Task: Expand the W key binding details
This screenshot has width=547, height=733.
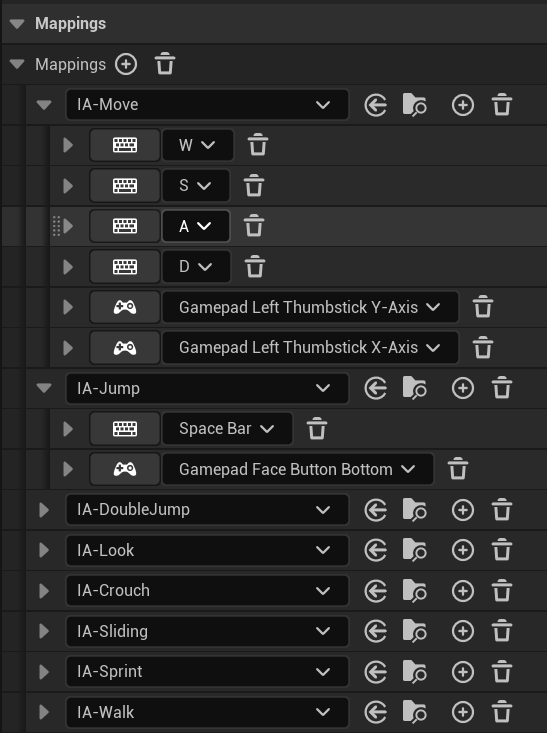Action: click(68, 145)
